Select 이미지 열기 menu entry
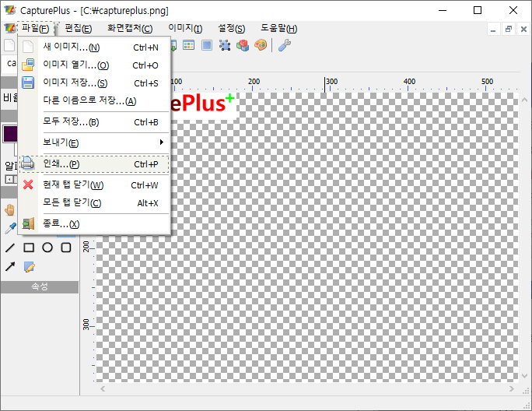Viewport: 532px width, 411px height. pos(75,65)
